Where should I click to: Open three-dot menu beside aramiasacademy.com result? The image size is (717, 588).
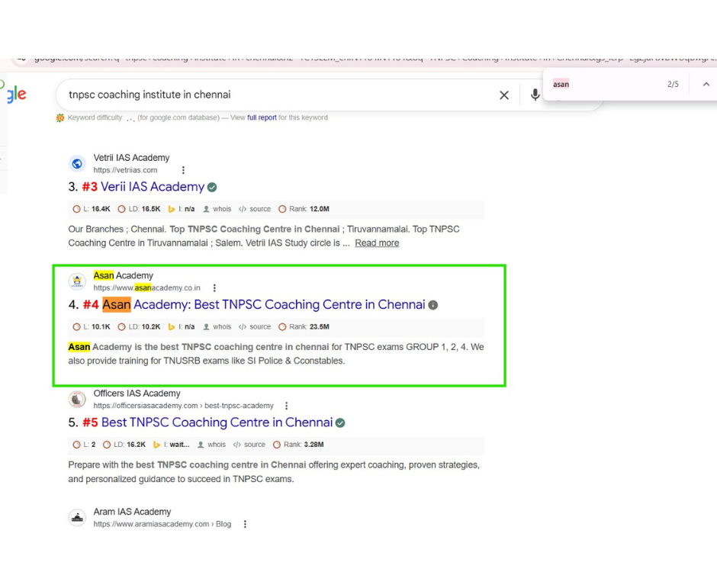(245, 524)
